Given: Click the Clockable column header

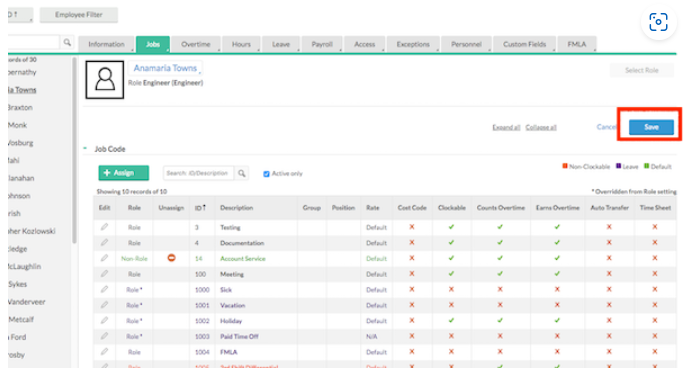Looking at the screenshot, I should (x=451, y=207).
